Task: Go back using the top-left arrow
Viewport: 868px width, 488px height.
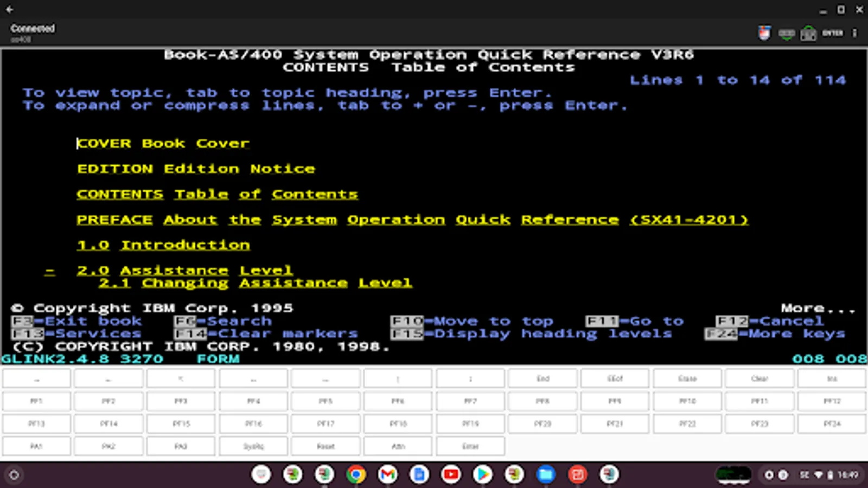Action: click(10, 9)
